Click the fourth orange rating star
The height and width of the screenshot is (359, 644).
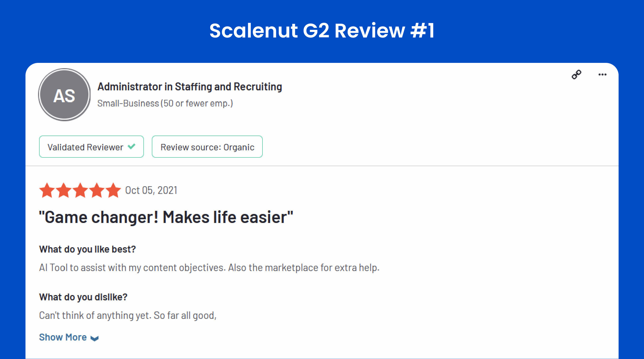click(x=97, y=190)
